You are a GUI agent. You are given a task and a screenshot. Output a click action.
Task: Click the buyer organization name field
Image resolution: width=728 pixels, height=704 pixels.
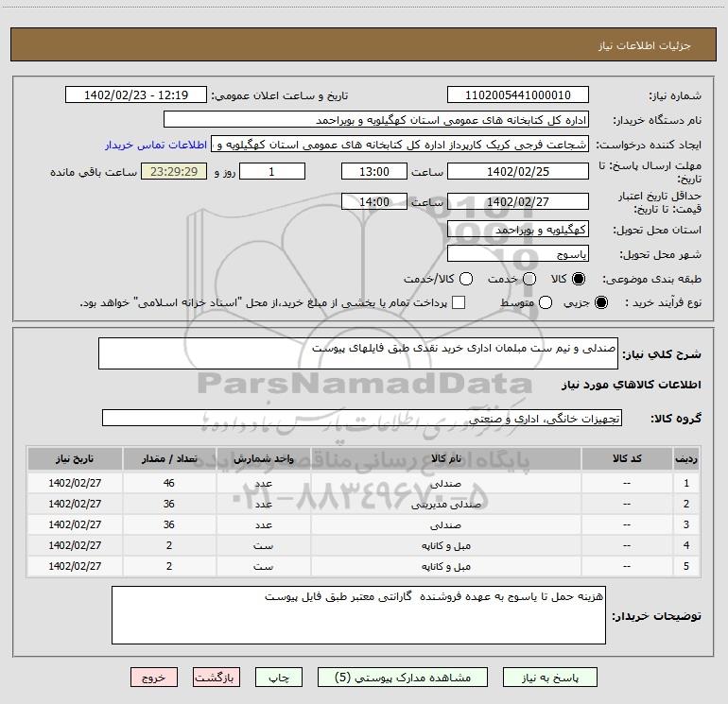(376, 120)
